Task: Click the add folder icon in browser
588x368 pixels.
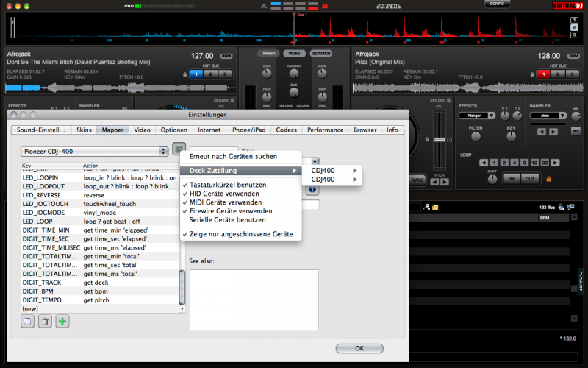Action: tap(435, 207)
